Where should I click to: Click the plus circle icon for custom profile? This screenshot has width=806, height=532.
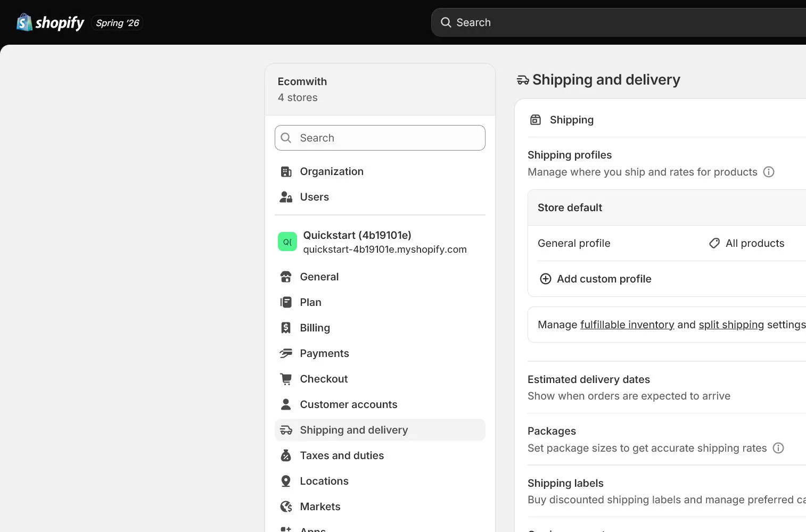point(545,279)
